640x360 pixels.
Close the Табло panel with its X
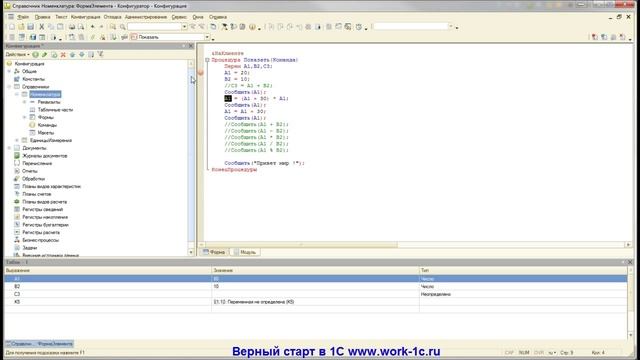click(630, 262)
